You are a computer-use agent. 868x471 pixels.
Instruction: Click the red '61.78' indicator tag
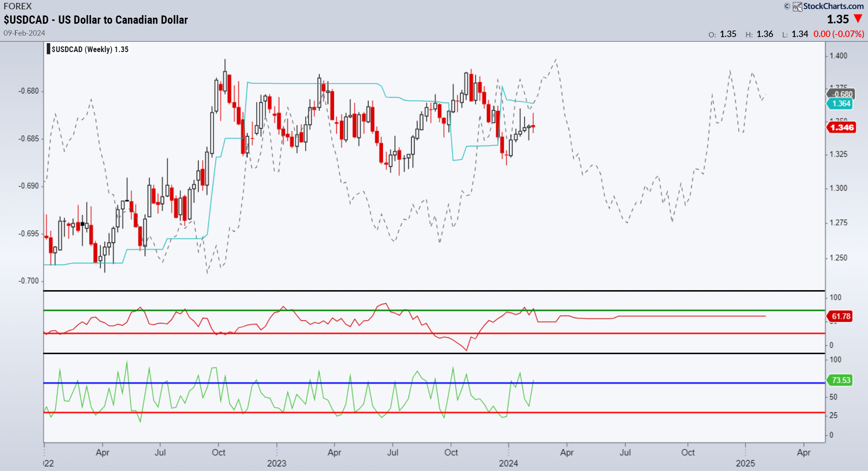click(x=840, y=316)
